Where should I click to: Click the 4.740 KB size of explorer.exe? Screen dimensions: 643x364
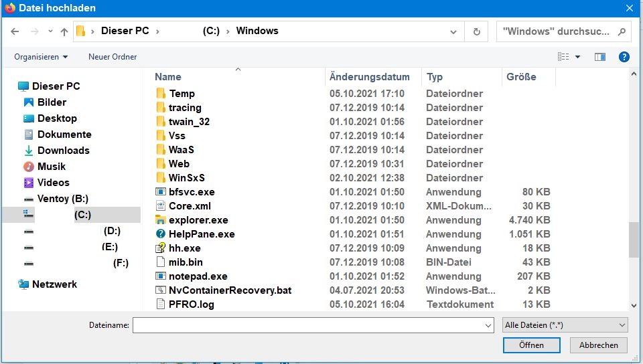click(529, 220)
